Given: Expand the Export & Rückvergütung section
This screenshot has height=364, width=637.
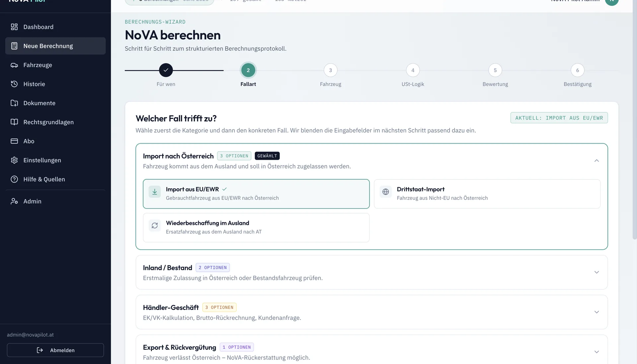Looking at the screenshot, I should tap(597, 352).
